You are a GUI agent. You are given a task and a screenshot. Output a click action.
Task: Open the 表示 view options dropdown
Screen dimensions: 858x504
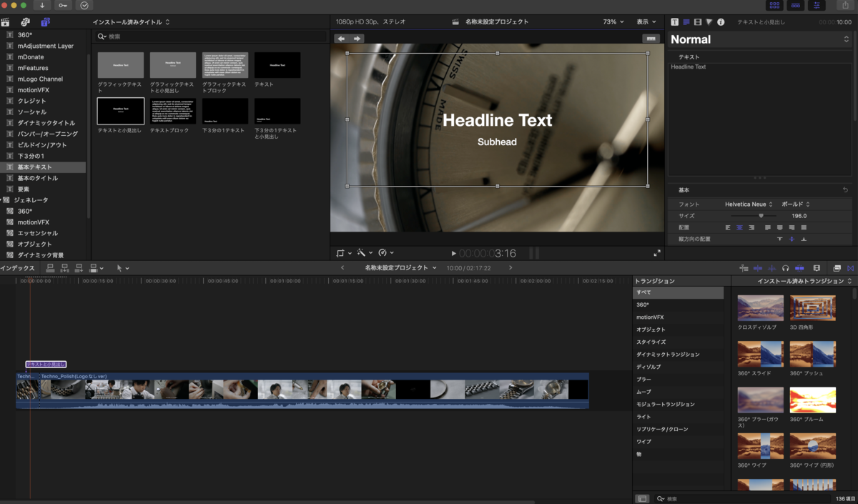coord(647,22)
